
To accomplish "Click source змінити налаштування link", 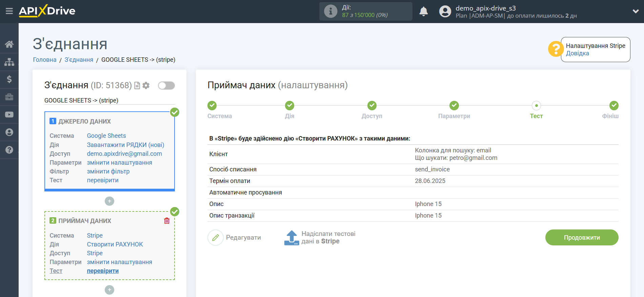I will click(x=119, y=163).
